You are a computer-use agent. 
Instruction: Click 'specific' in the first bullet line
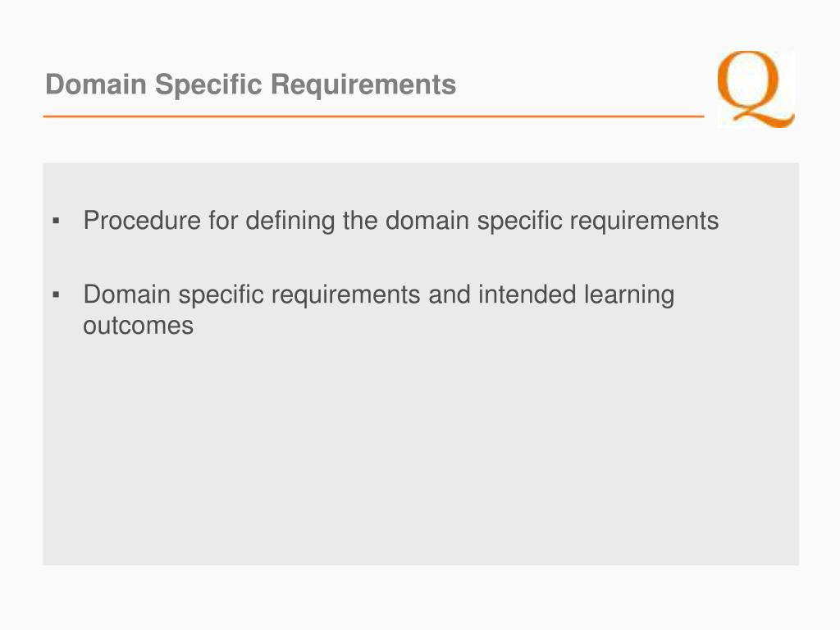519,221
